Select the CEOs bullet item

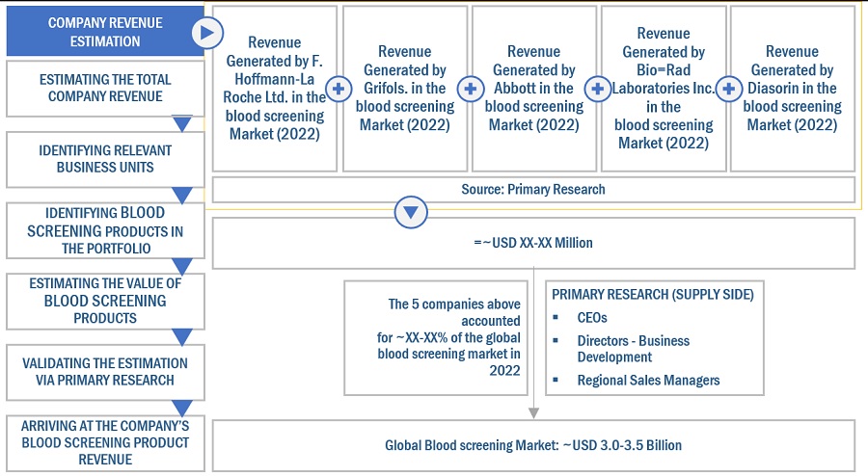click(x=594, y=316)
